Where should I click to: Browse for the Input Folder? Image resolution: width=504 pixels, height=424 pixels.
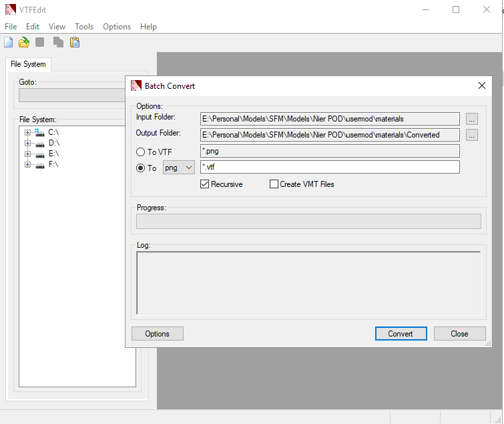[x=472, y=119]
